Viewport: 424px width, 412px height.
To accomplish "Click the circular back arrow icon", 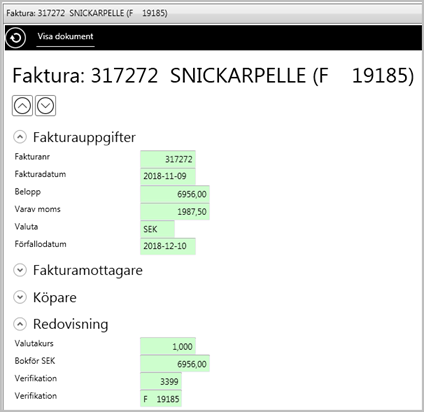I will click(15, 38).
